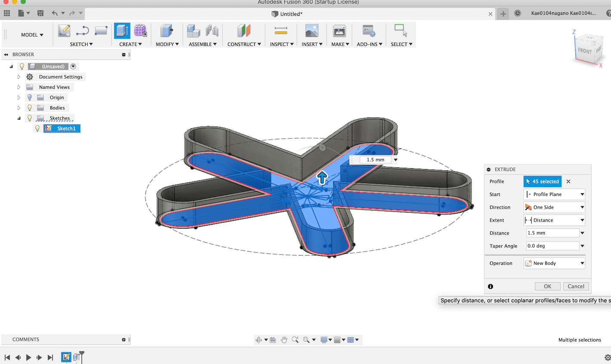Click the Insert Decal image icon
Viewport: 611px width, 364px height.
tap(312, 31)
